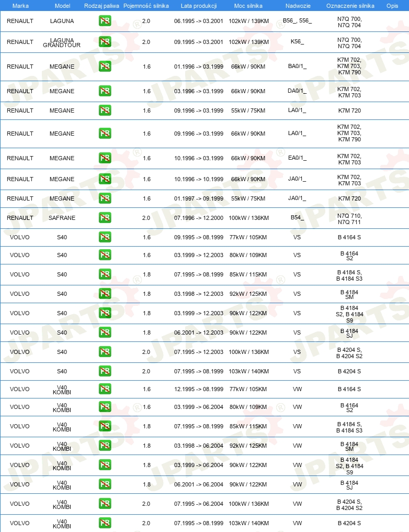The image size is (409, 532).
Task: Select the body code K56_
Action: coord(297,41)
